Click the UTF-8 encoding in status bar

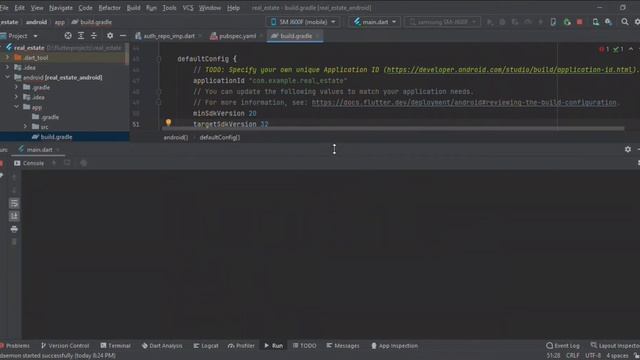[593, 356]
